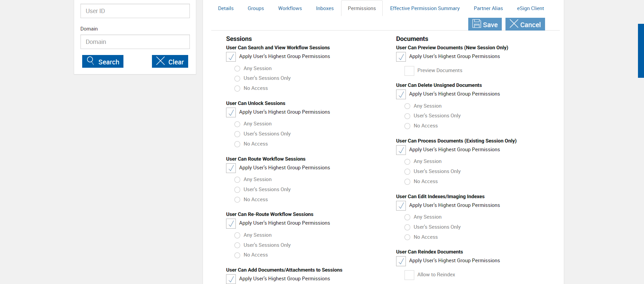The image size is (644, 284).
Task: Click the blue vertical scrollbar thumb
Action: (641, 51)
